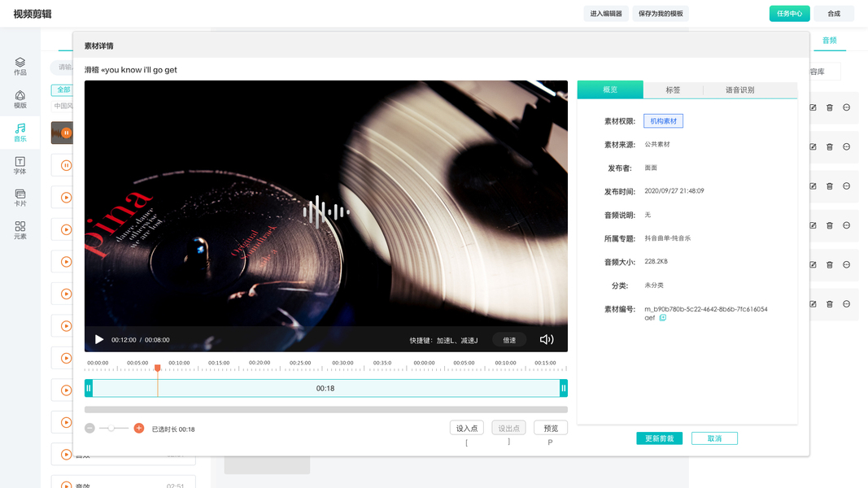Image resolution: width=868 pixels, height=488 pixels.
Task: Delete the last visible right-list item
Action: (829, 303)
